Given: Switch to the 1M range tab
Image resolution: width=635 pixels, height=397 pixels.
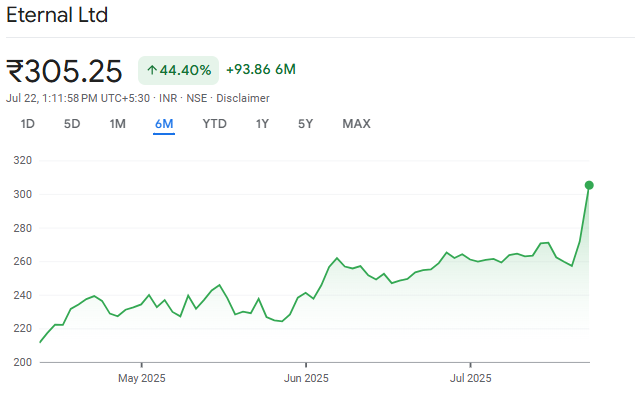Looking at the screenshot, I should [x=117, y=124].
